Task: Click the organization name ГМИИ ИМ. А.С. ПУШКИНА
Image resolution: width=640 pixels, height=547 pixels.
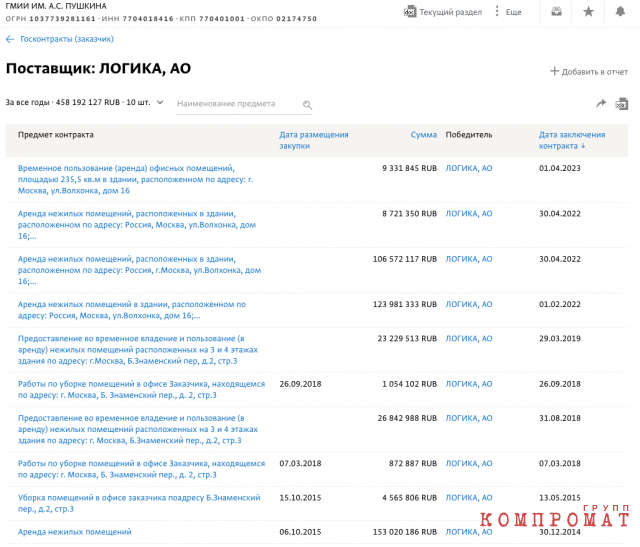Action: coord(56,6)
